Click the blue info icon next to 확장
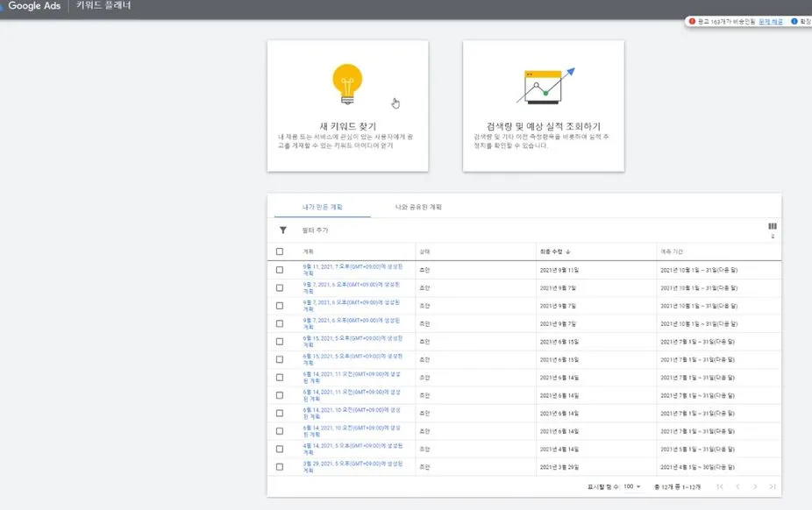 tap(794, 20)
